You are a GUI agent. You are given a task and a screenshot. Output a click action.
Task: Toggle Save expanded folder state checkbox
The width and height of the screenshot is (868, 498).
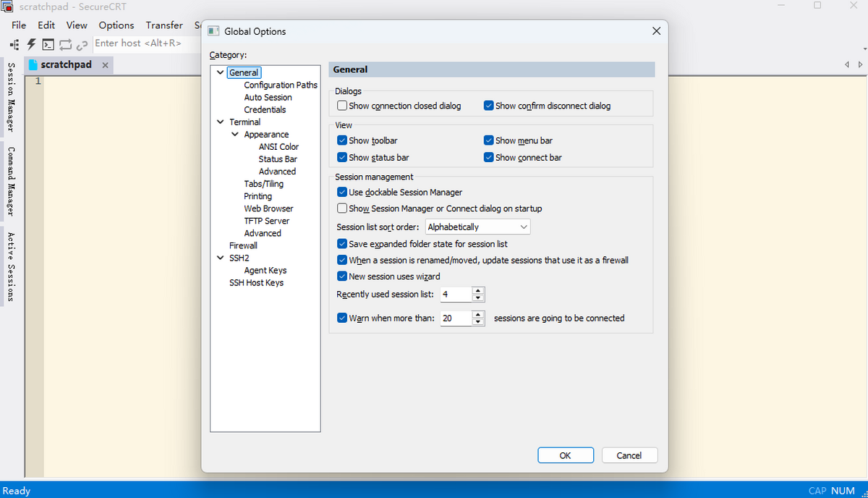click(x=342, y=244)
